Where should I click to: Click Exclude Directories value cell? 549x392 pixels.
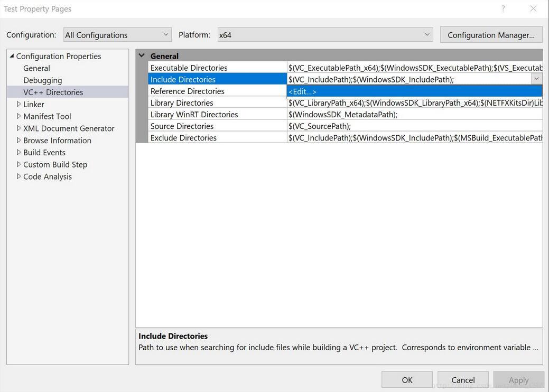(x=415, y=138)
